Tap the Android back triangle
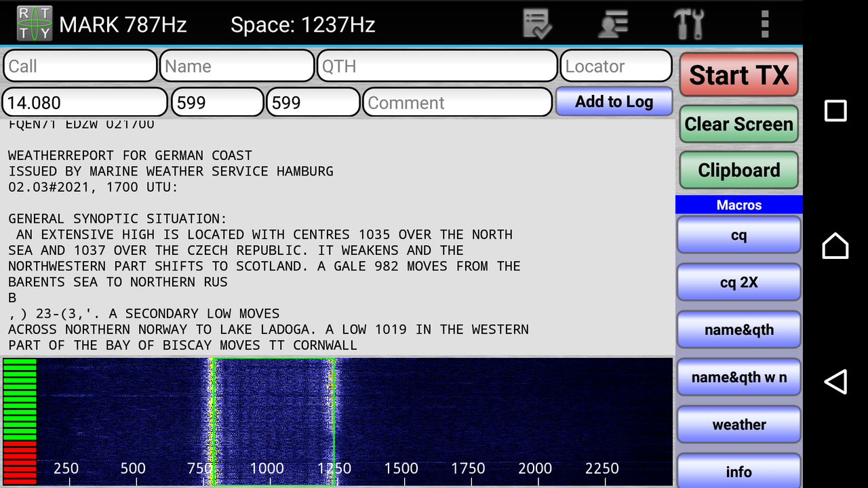The height and width of the screenshot is (488, 868). pos(835,382)
